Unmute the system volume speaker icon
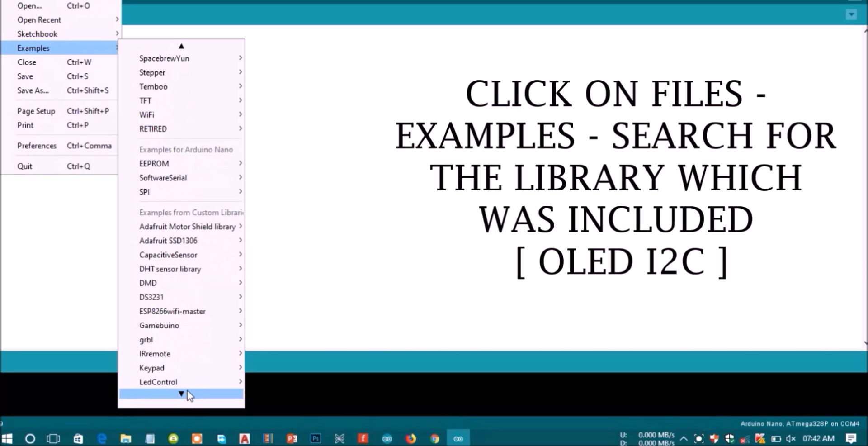Viewport: 868px width, 446px height. pos(791,438)
